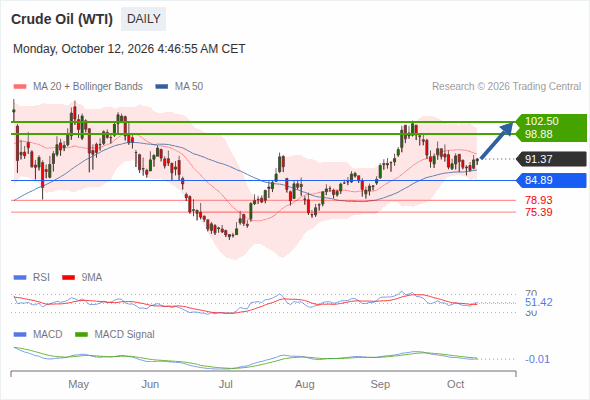Image resolution: width=590 pixels, height=400 pixels.
Task: Select the 98.88 resistance price tag
Action: (x=550, y=134)
